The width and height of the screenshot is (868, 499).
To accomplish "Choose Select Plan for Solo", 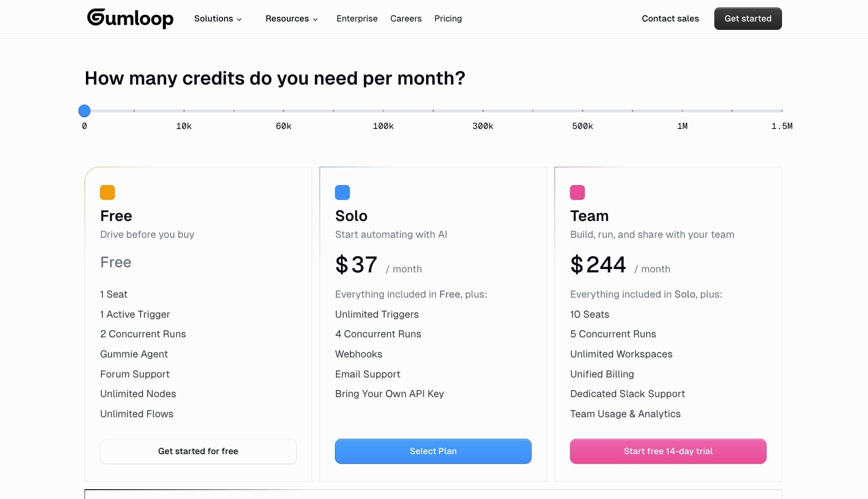I will tap(433, 451).
